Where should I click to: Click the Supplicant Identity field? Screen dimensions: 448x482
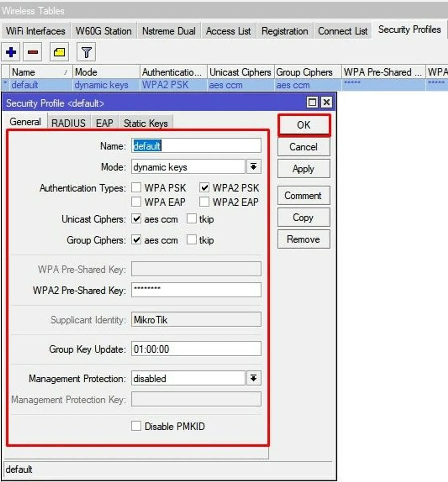point(196,319)
